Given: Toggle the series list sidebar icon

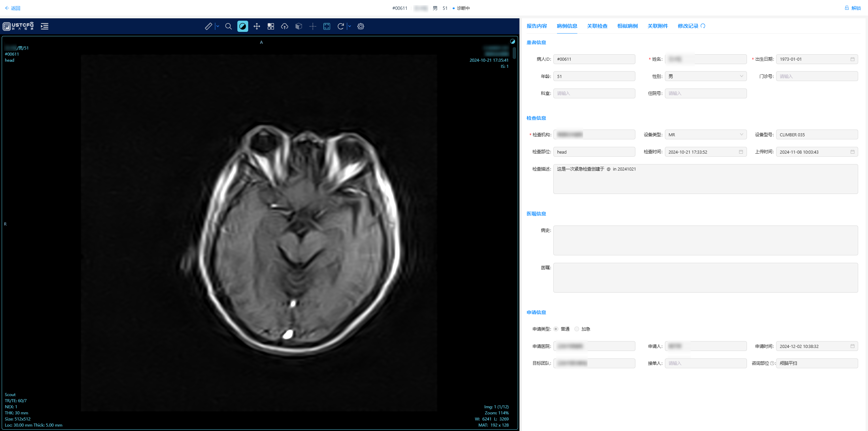Looking at the screenshot, I should [x=44, y=26].
